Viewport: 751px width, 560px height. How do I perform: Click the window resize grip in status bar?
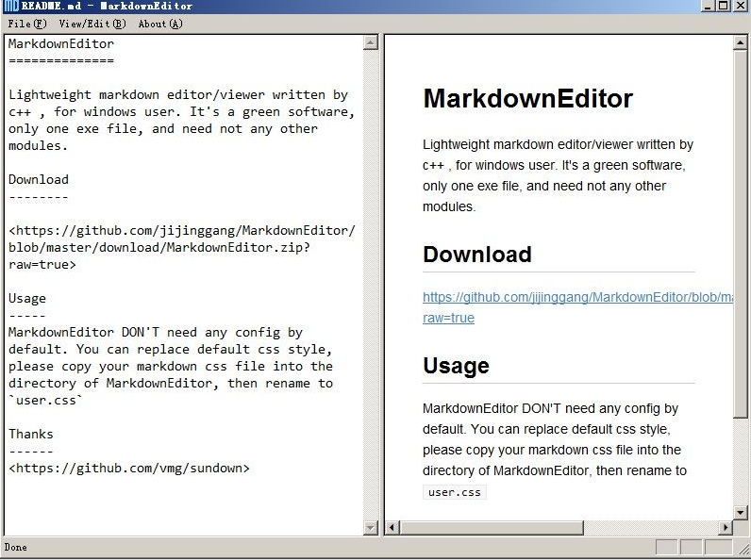coord(743,548)
